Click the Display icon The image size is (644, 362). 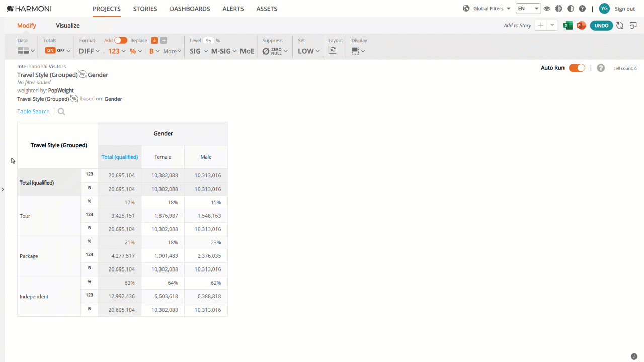point(355,51)
